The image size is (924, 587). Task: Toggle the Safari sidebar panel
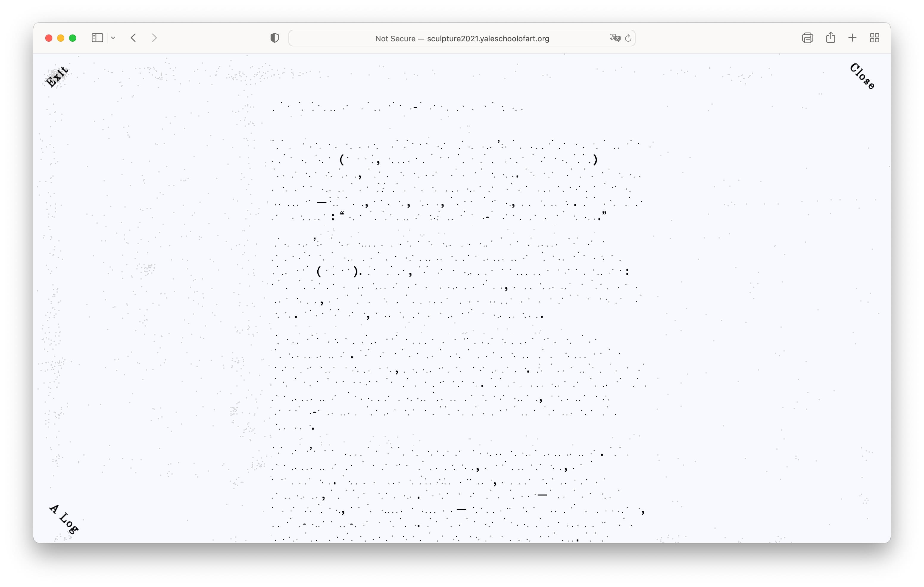(97, 38)
